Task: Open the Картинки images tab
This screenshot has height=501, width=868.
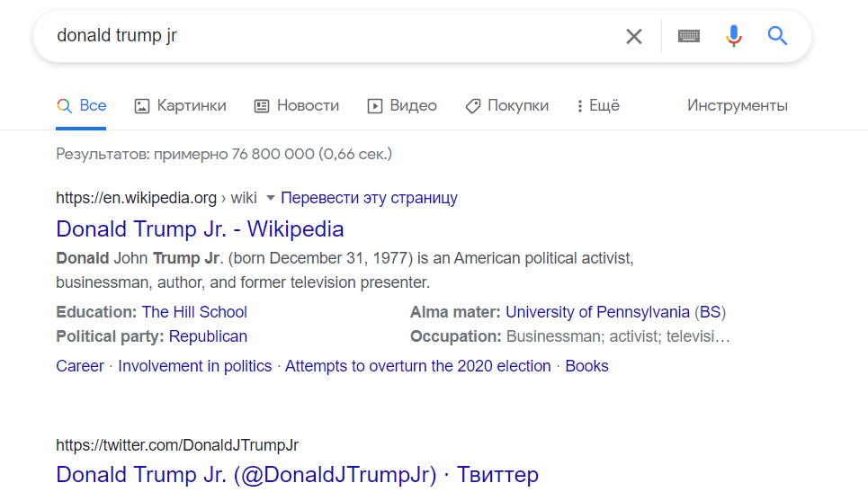Action: [180, 105]
